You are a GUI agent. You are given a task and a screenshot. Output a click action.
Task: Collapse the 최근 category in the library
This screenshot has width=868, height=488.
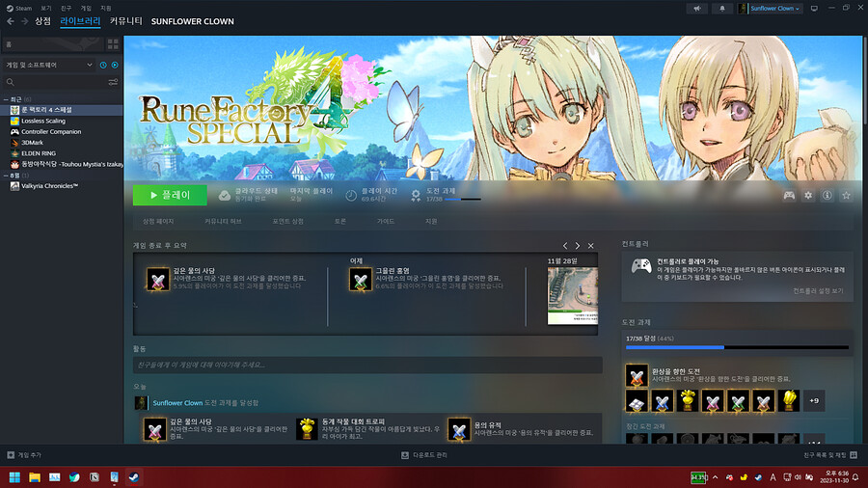pyautogui.click(x=5, y=98)
